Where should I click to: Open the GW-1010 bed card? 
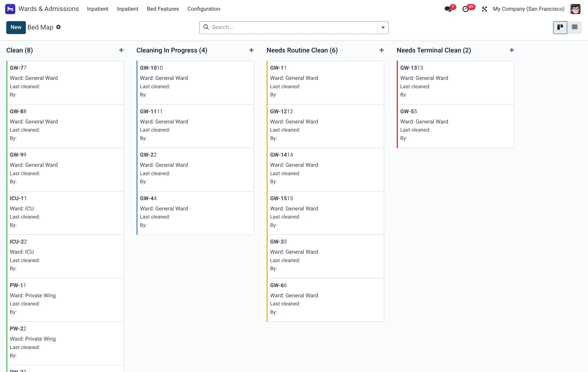click(195, 82)
